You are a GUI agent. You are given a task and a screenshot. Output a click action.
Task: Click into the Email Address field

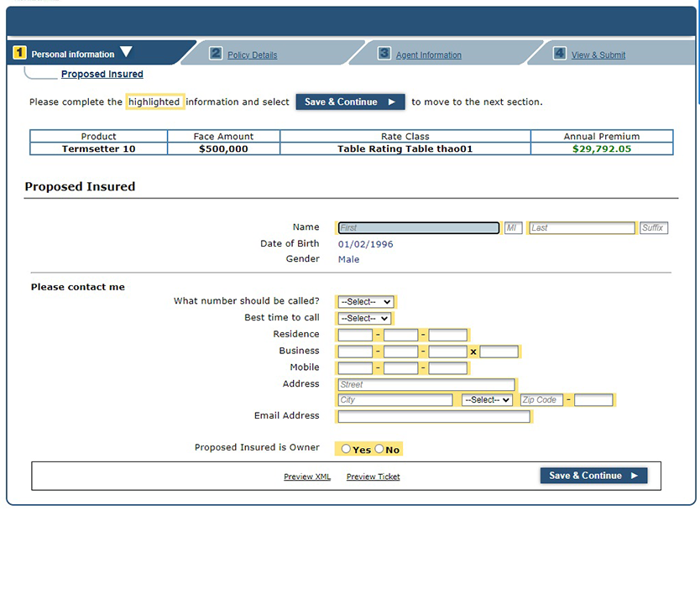(434, 416)
